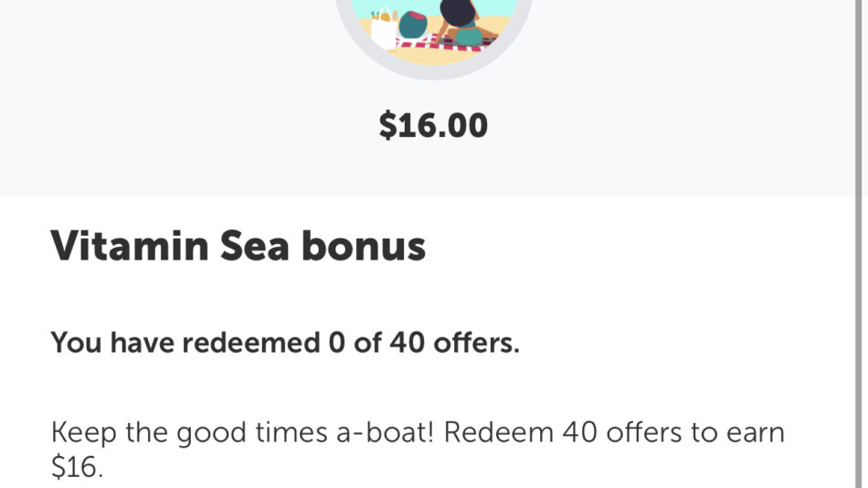Tap the Vitamin Sea bonus heading
The height and width of the screenshot is (488, 868).
[238, 246]
